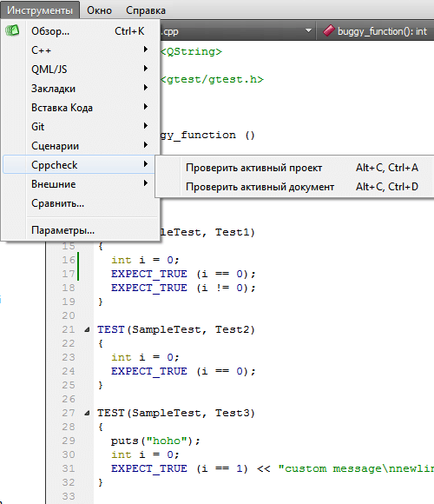
Task: Open Параметры... settings entry
Action: (x=80, y=230)
